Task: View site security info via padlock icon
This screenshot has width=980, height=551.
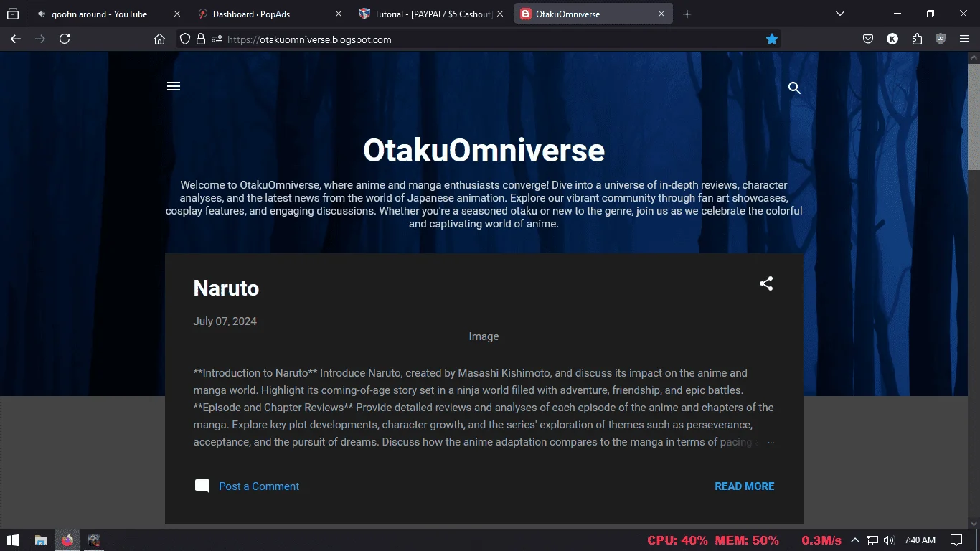Action: 201,39
